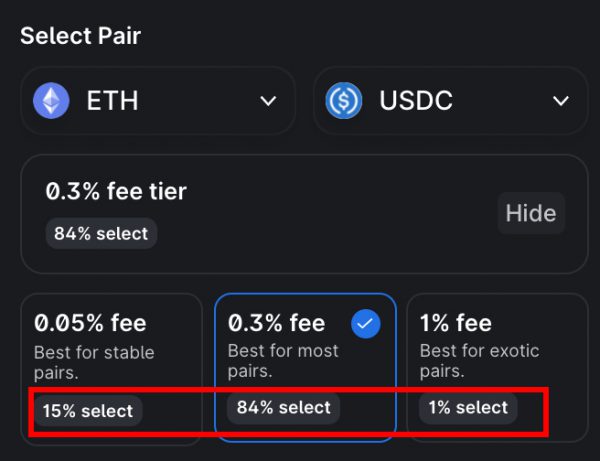600x461 pixels.
Task: Click the 15% select badge
Action: pos(87,410)
